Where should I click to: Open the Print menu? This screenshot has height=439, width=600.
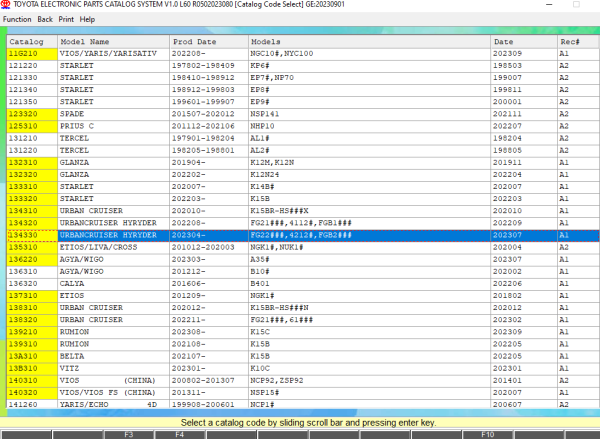[66, 19]
